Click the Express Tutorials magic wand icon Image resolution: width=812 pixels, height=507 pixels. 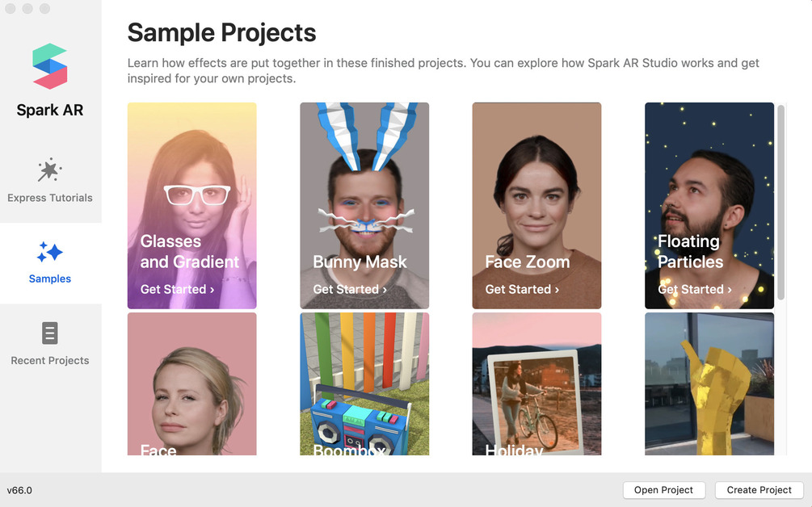click(x=50, y=170)
